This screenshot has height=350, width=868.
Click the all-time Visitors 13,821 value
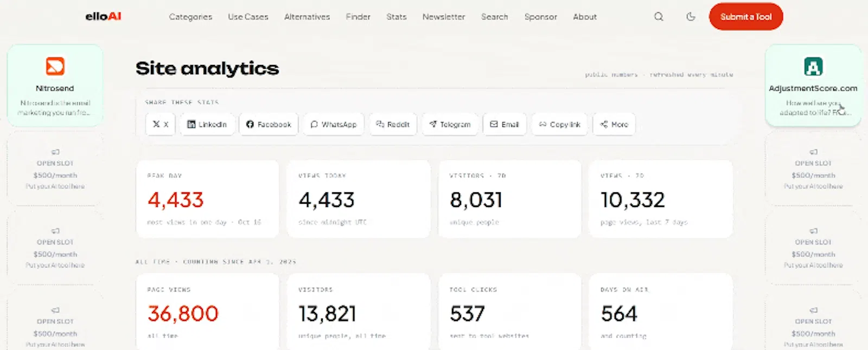328,314
